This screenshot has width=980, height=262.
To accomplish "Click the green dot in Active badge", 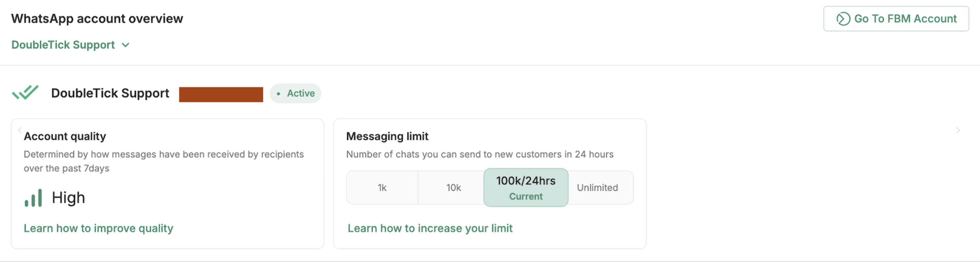I will point(279,94).
